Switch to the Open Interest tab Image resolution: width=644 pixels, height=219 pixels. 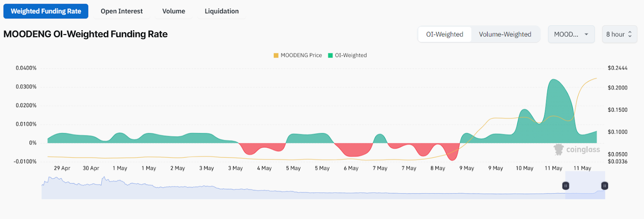[x=122, y=11]
